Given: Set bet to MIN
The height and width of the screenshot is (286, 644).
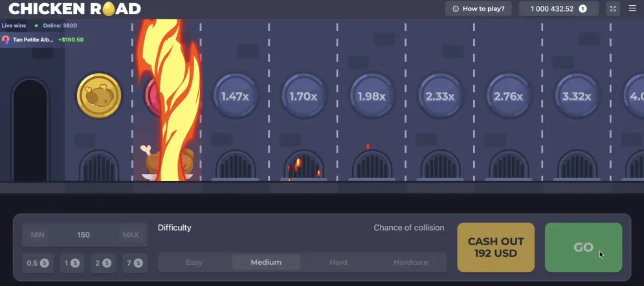Looking at the screenshot, I should [x=38, y=235].
